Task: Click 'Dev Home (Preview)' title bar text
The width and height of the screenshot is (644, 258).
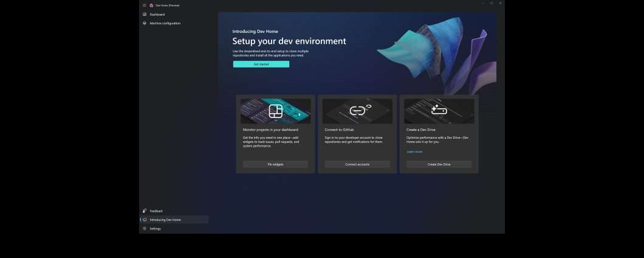Action: 167,5
